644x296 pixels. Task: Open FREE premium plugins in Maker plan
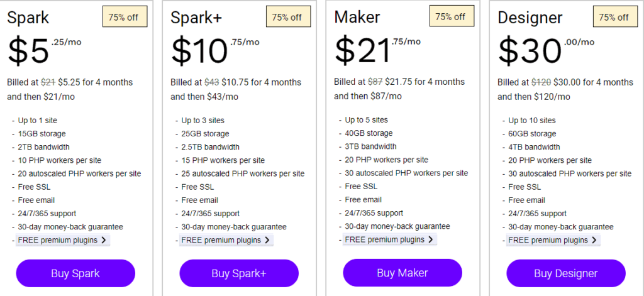click(x=390, y=239)
